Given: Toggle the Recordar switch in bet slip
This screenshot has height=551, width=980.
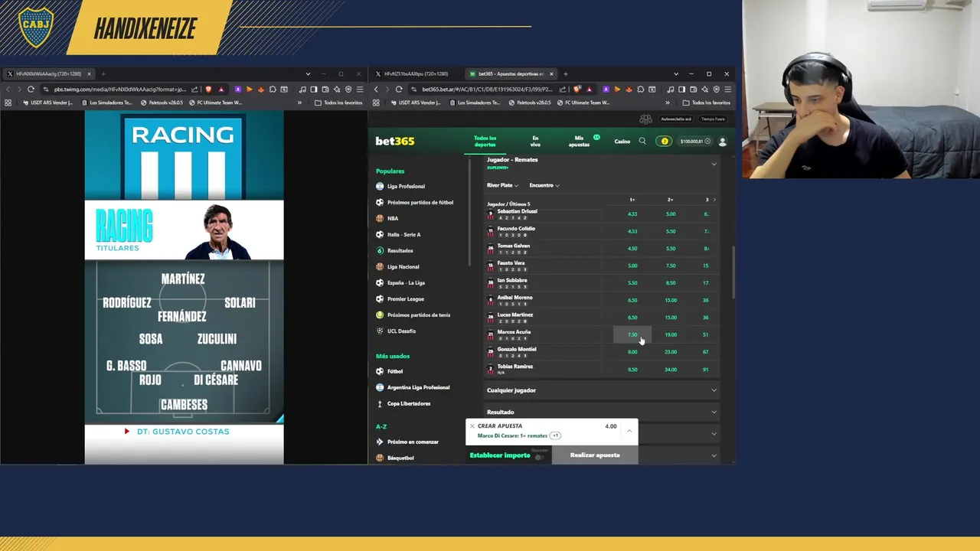Looking at the screenshot, I should pyautogui.click(x=539, y=456).
